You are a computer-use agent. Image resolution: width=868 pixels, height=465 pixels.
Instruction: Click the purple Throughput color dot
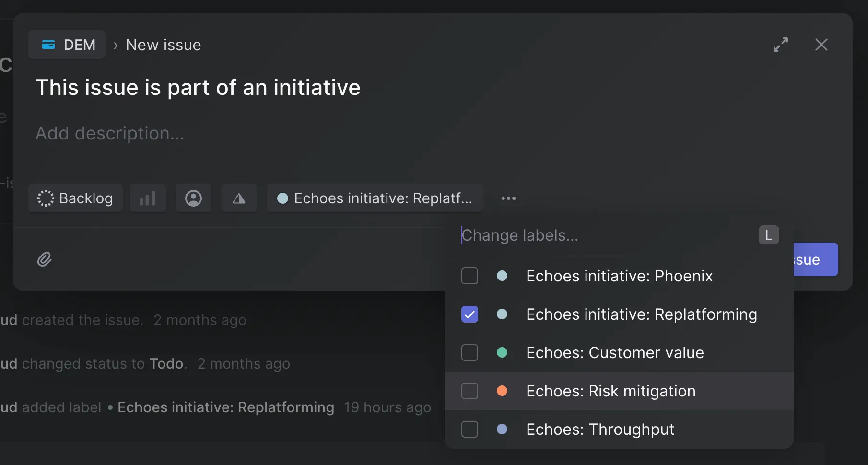pyautogui.click(x=502, y=429)
